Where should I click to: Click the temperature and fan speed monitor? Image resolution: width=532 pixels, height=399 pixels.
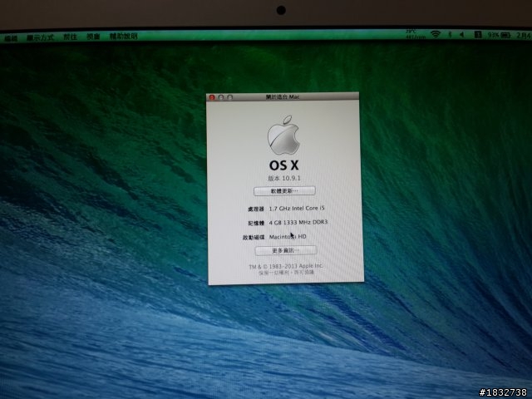(x=415, y=34)
